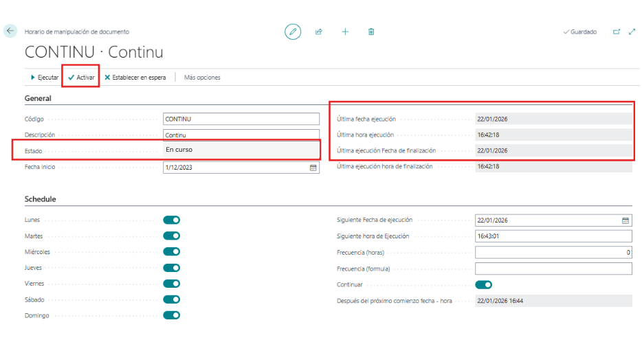Click the pencil edit icon
This screenshot has height=364, width=642.
293,32
